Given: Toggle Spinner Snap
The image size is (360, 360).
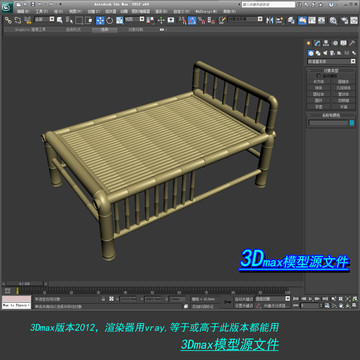Looking at the screenshot, I should pos(211,20).
